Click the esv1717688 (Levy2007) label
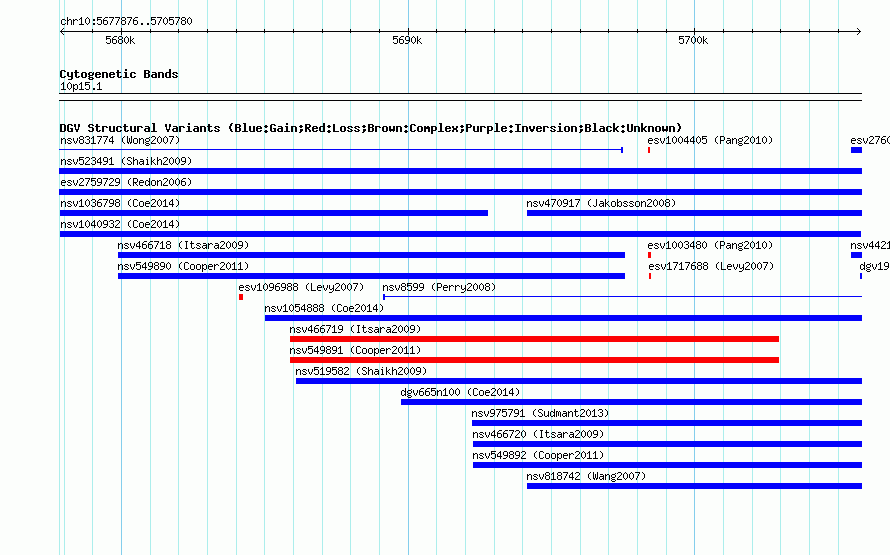The width and height of the screenshot is (890, 555). 711,266
